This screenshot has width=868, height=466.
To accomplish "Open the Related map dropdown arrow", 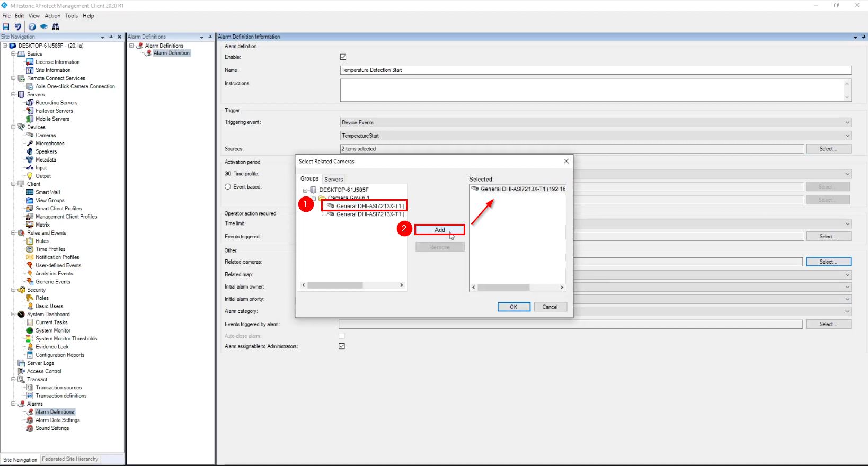I will [x=847, y=275].
